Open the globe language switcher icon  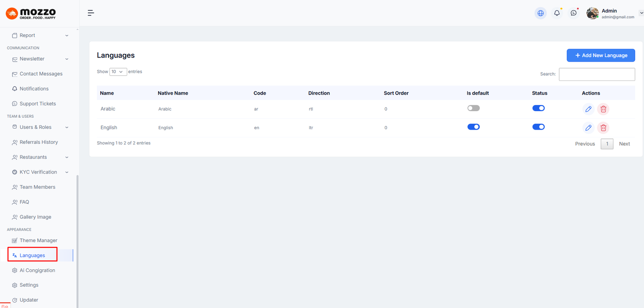tap(541, 13)
